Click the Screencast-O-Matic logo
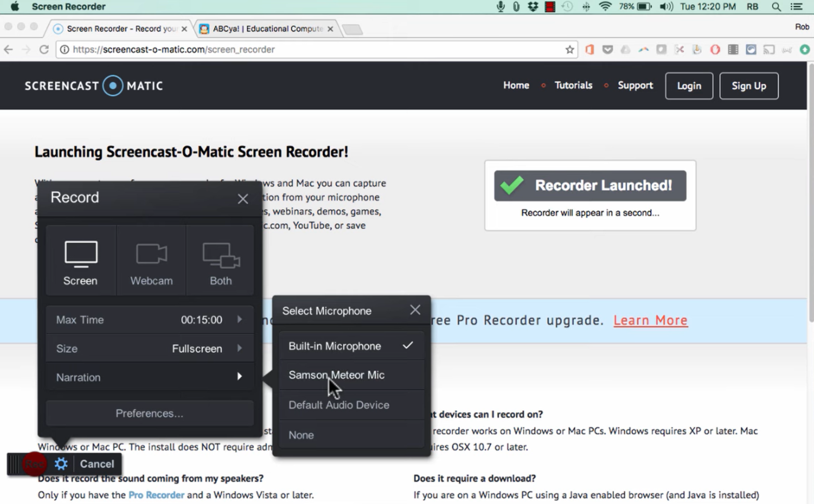This screenshot has width=814, height=504. 94,85
